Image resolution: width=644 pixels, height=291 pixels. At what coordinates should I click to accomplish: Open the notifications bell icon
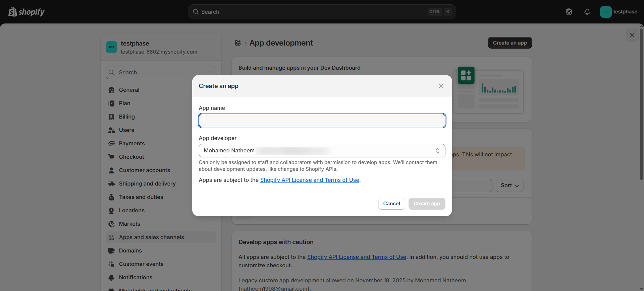[587, 12]
